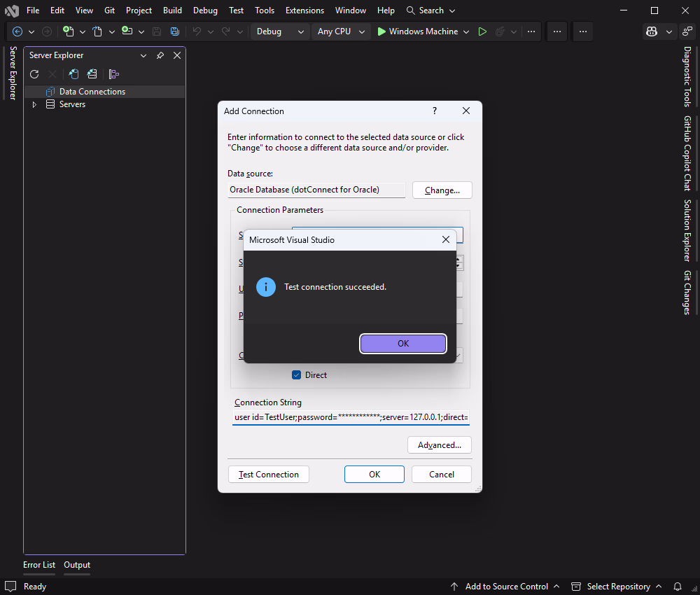
Task: Click the Save All toolbar icon
Action: [174, 31]
